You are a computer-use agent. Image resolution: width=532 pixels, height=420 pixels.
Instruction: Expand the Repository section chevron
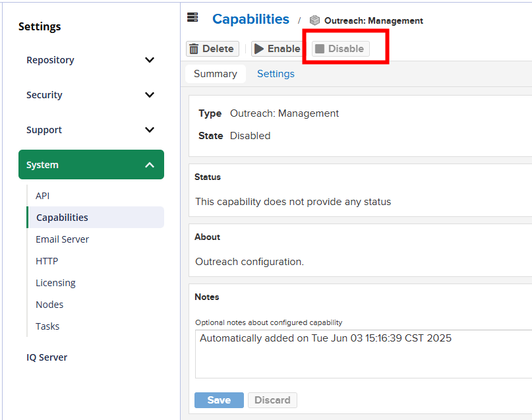[150, 60]
